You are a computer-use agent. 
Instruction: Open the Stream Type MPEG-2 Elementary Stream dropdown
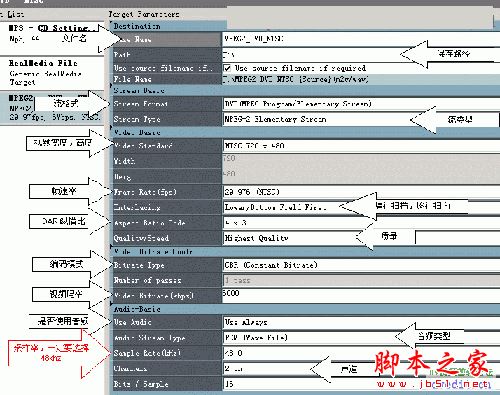(x=361, y=119)
